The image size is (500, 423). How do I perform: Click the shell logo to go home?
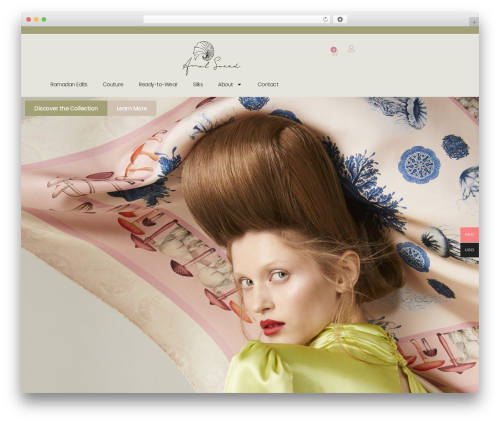point(211,58)
